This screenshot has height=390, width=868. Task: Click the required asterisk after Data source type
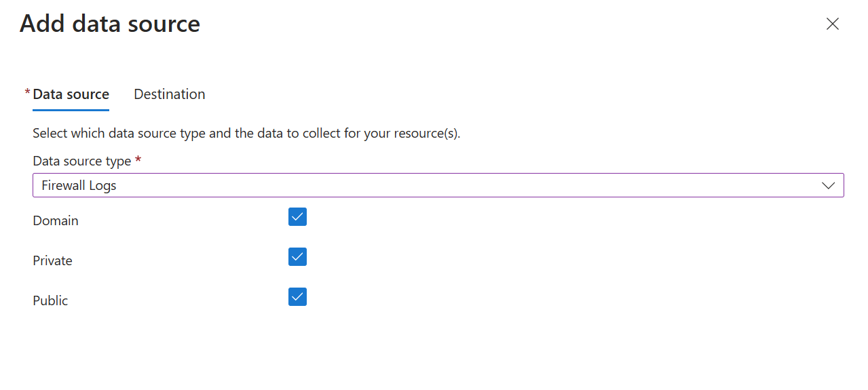[138, 160]
